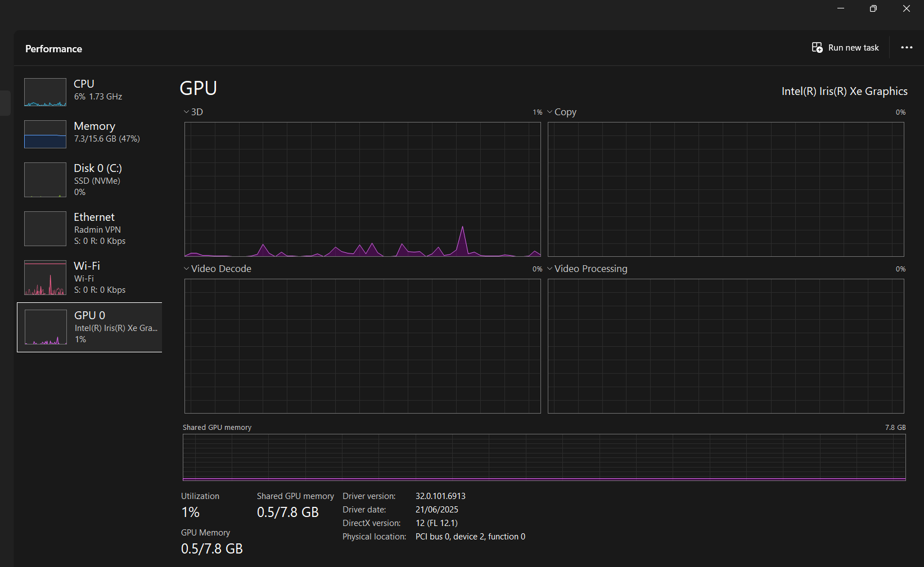Open the Video Decode engine dropdown
The height and width of the screenshot is (567, 924).
217,269
